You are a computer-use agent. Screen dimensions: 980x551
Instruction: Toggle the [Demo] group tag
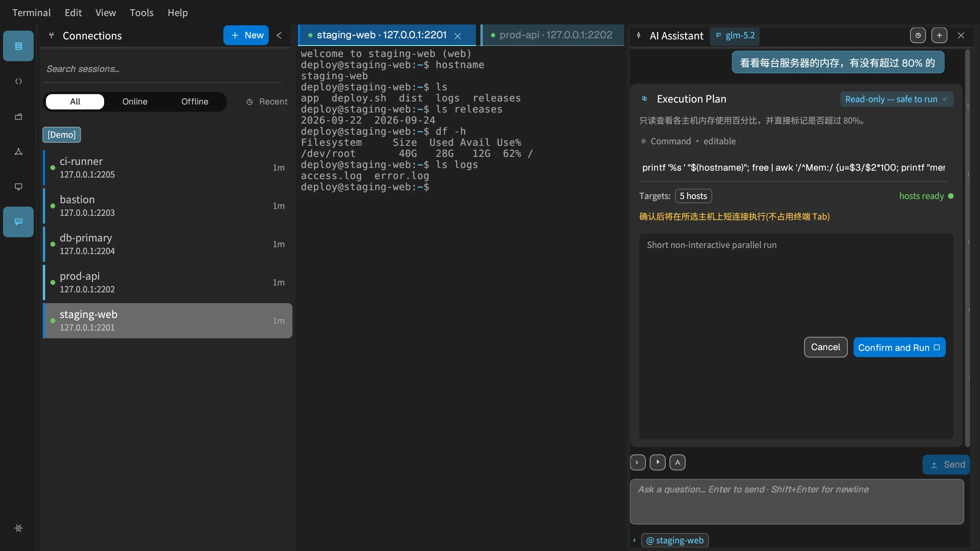pos(62,135)
